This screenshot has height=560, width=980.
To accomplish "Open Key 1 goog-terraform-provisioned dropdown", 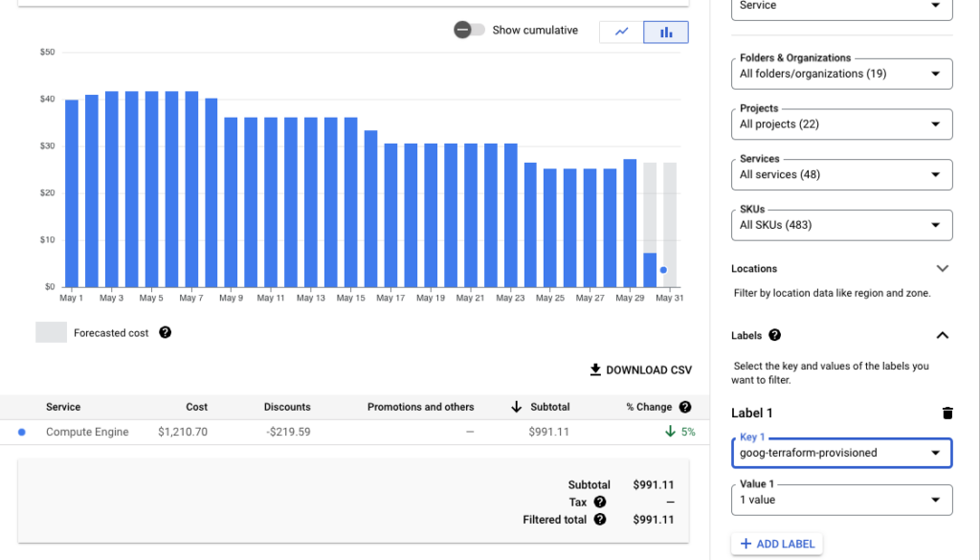I will 841,453.
